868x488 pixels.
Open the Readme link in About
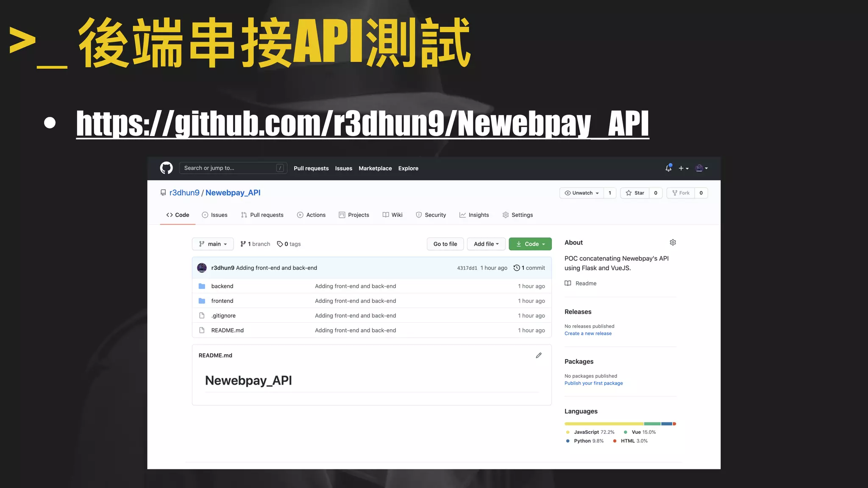[x=581, y=283]
